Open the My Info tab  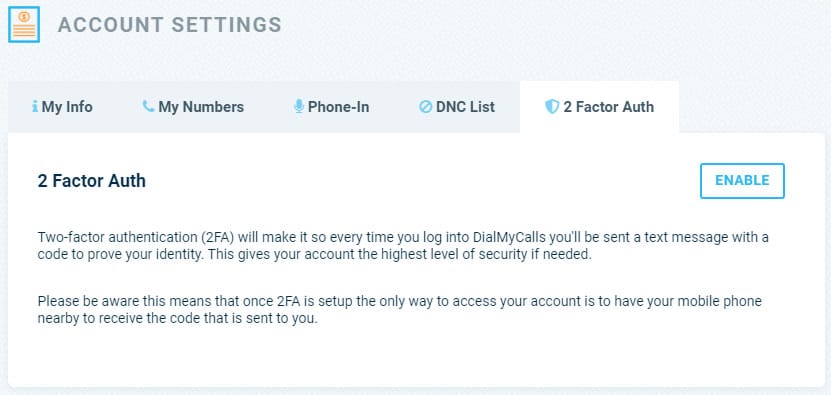[x=62, y=107]
